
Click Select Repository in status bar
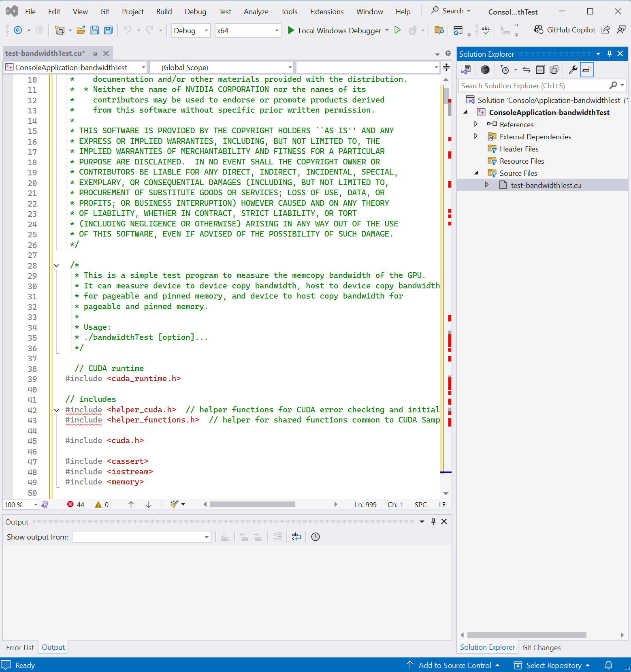click(x=553, y=665)
